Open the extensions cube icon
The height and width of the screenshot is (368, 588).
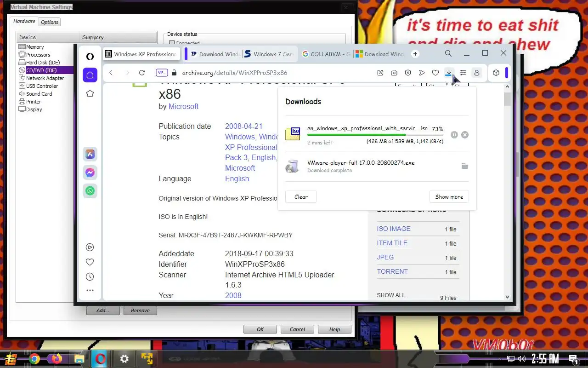click(496, 73)
